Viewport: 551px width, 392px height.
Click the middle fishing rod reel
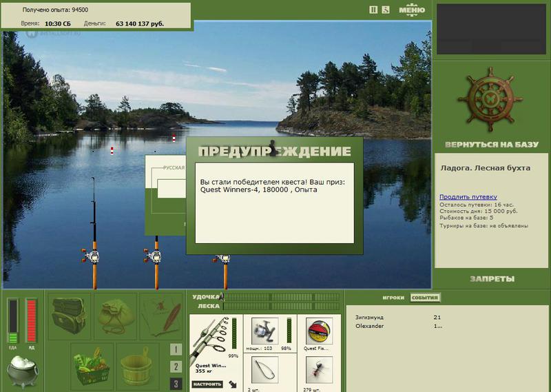pyautogui.click(x=154, y=256)
